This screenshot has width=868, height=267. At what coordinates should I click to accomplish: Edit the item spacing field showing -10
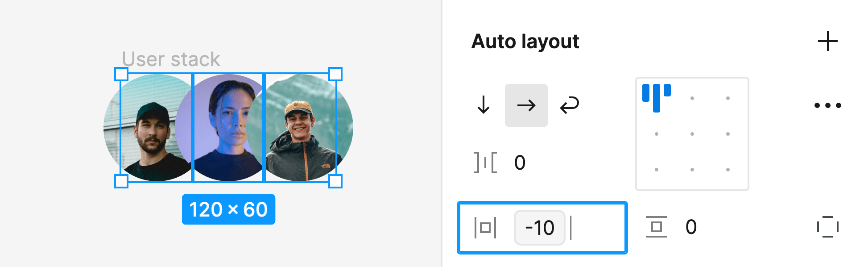[x=540, y=227]
